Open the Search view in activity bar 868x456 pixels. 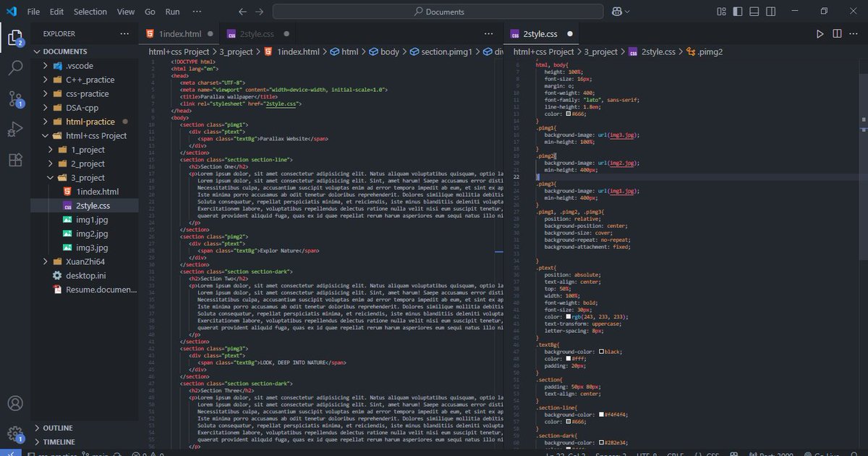point(15,69)
